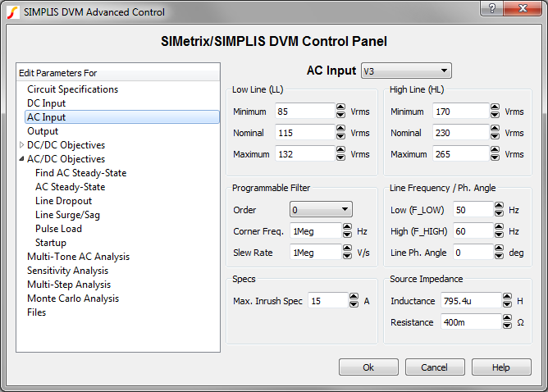
Task: Open the Programmable Filter Order dropdown
Action: coord(320,210)
